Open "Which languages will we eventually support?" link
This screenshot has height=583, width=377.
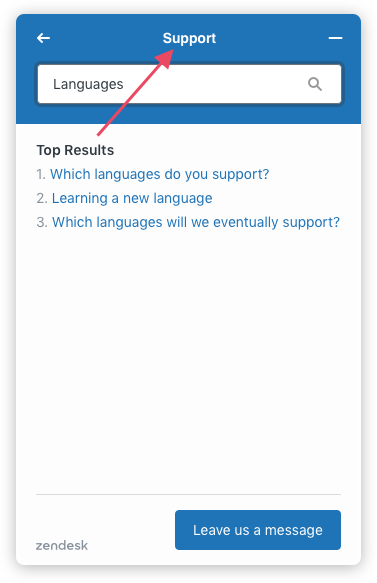[196, 222]
